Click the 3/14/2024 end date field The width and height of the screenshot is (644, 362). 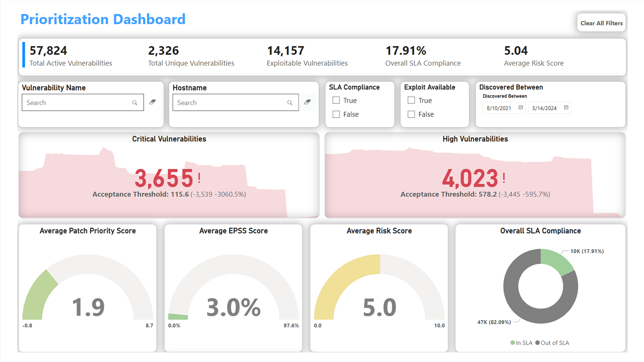click(x=544, y=108)
